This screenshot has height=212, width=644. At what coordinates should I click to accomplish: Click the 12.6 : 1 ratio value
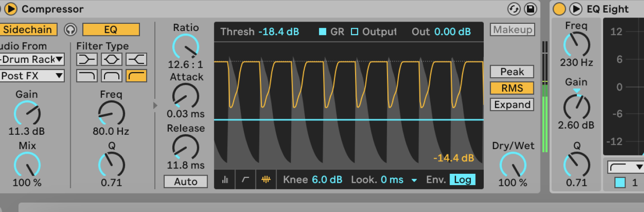(185, 64)
